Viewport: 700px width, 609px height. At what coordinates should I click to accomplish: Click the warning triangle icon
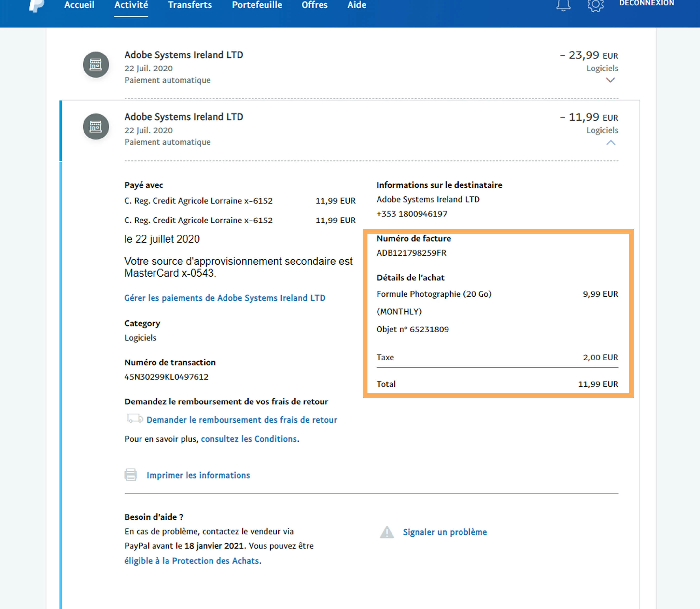[x=387, y=532]
